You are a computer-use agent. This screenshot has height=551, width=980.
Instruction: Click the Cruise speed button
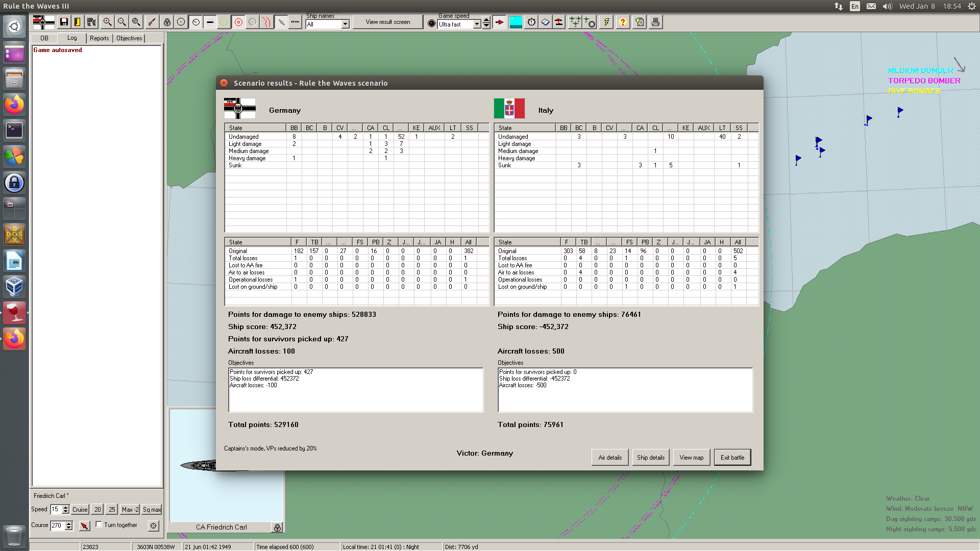tap(80, 509)
